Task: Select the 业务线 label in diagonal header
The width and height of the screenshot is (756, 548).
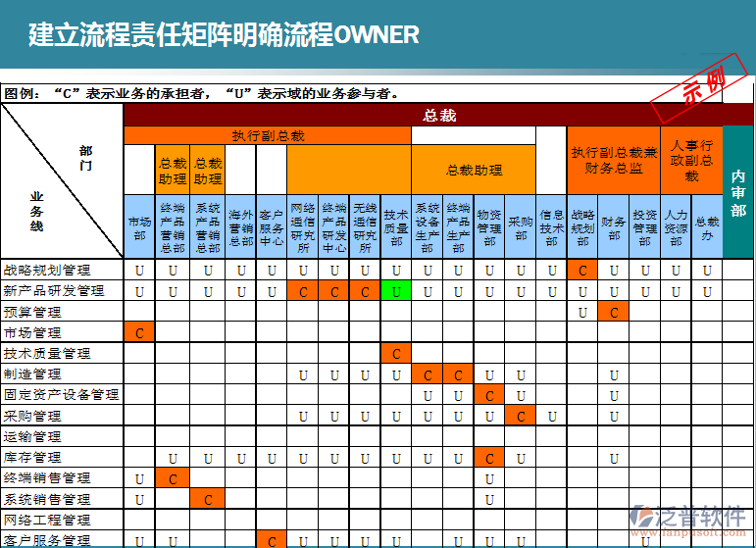Action: point(36,212)
